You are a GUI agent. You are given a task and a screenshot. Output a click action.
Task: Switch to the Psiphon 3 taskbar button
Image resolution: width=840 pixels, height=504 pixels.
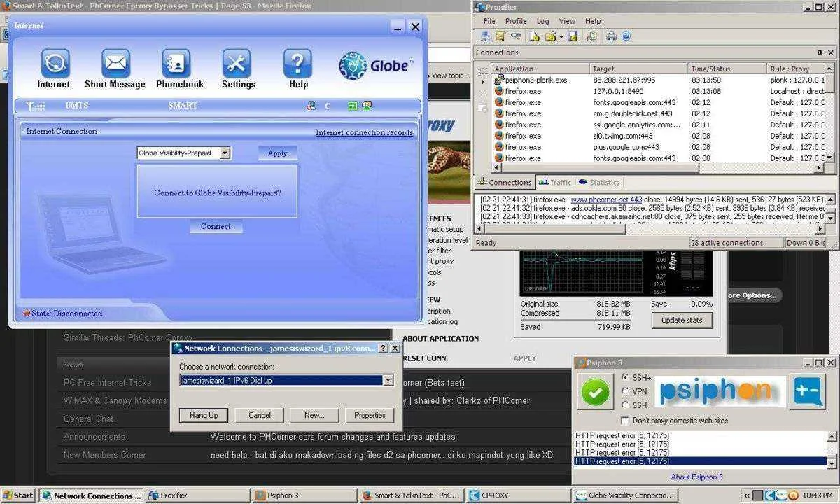304,495
